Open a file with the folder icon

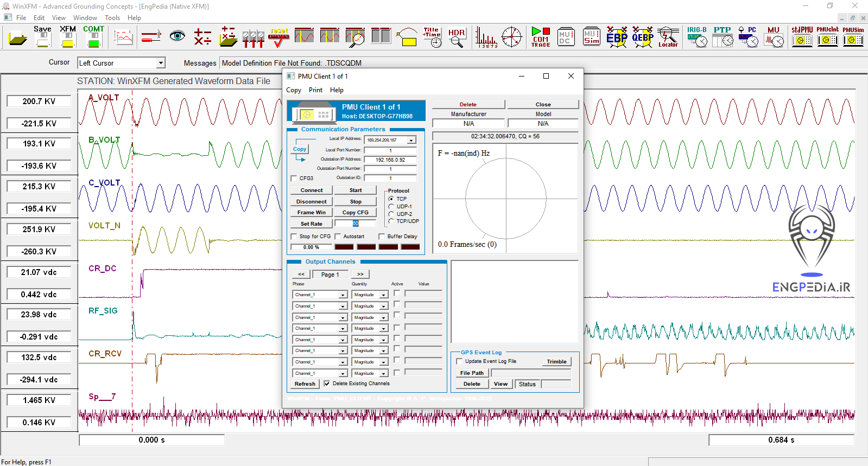[x=18, y=37]
